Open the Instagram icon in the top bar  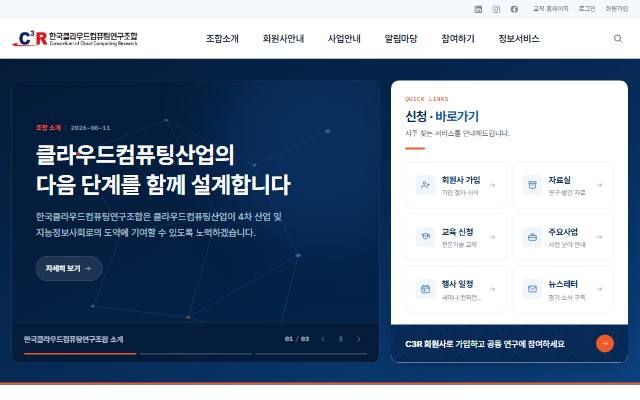pyautogui.click(x=496, y=9)
